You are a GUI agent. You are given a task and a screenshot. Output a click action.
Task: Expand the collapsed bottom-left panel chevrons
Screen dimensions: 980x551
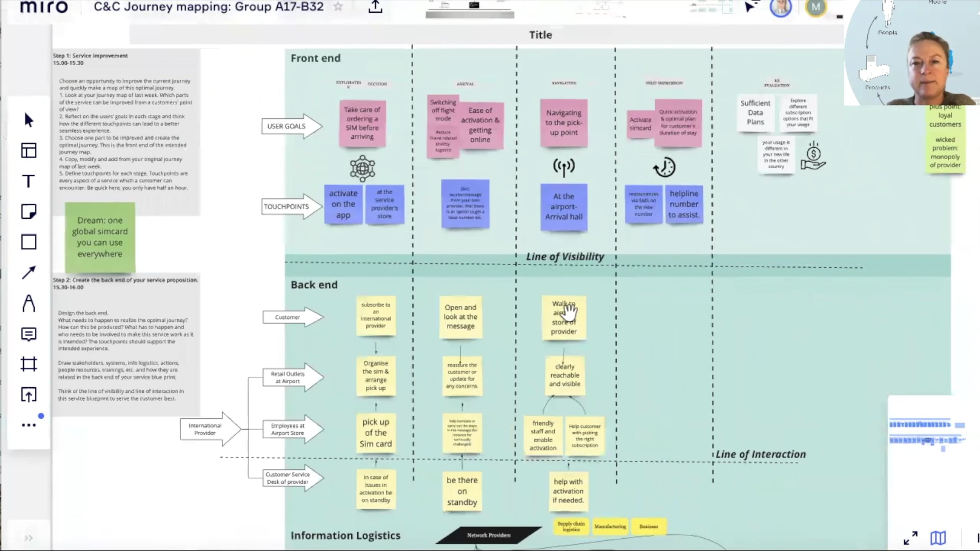point(28,538)
